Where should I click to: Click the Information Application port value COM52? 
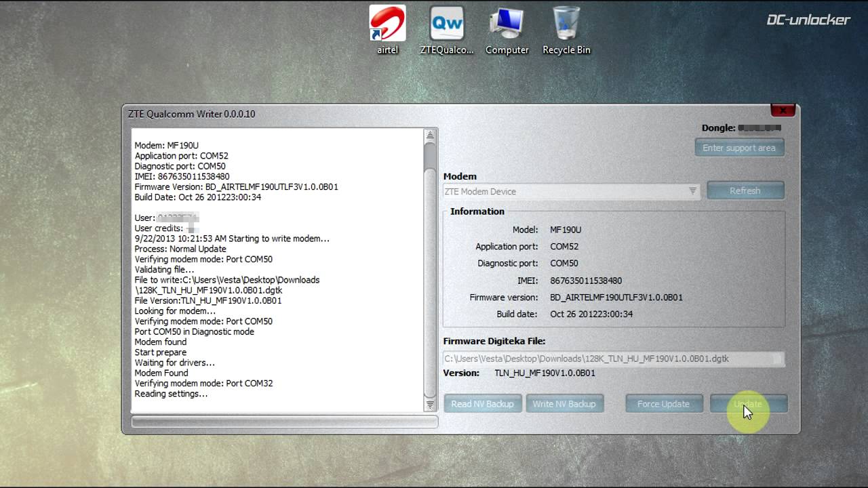(x=564, y=247)
